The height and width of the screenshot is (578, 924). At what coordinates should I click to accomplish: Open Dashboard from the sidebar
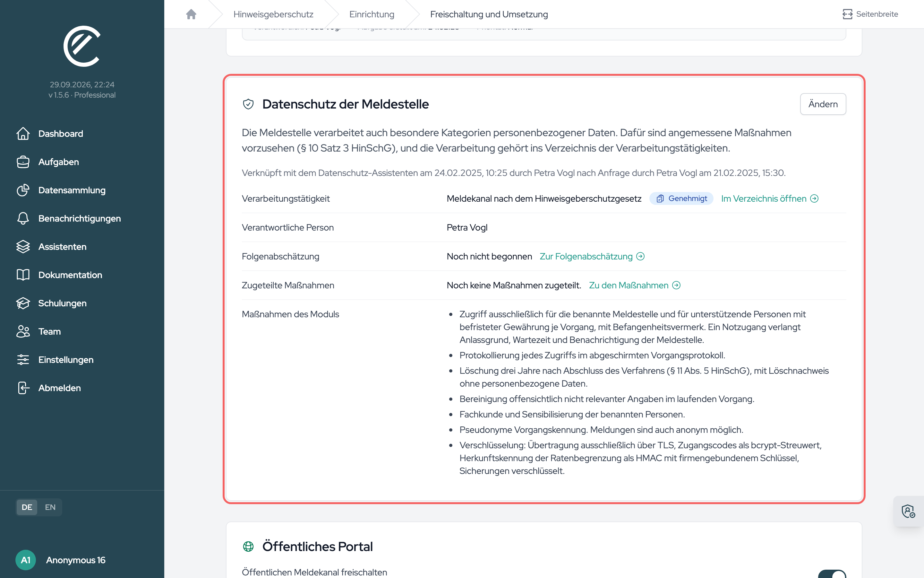coord(61,133)
